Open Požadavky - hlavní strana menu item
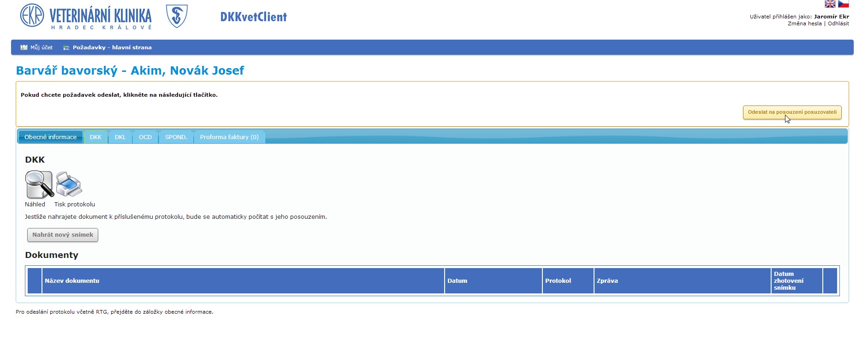Viewport: 868px width, 345px height. pos(112,47)
